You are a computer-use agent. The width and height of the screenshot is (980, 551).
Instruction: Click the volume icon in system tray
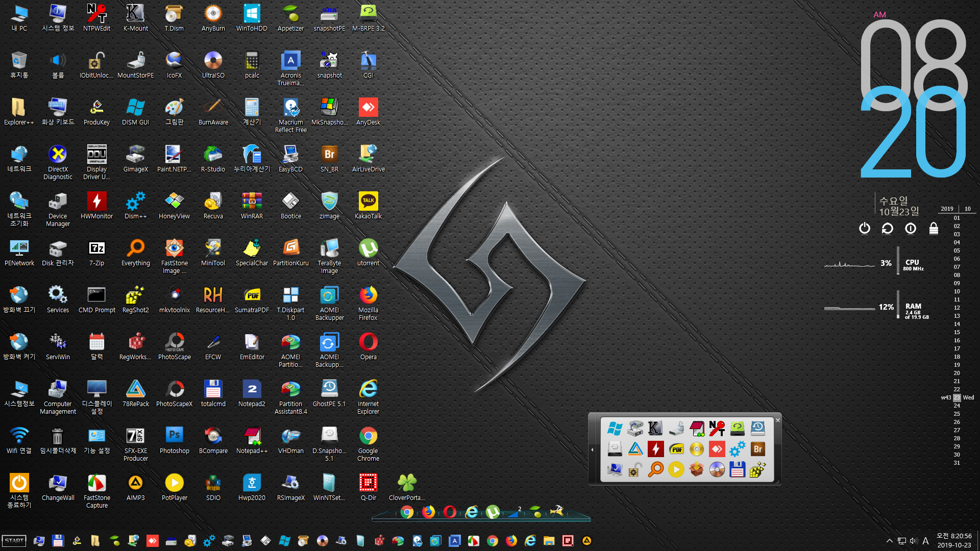[913, 541]
